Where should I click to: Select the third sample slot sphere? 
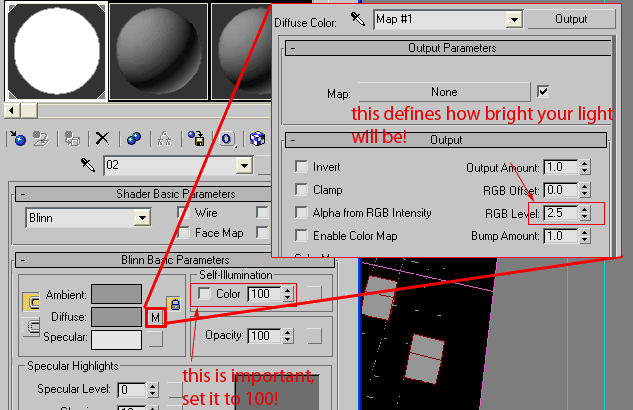click(241, 51)
